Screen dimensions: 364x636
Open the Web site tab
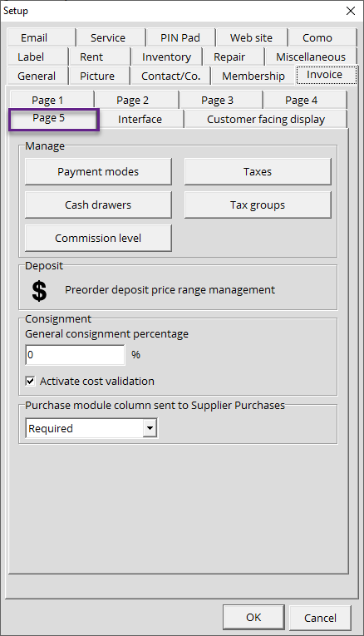pyautogui.click(x=252, y=37)
